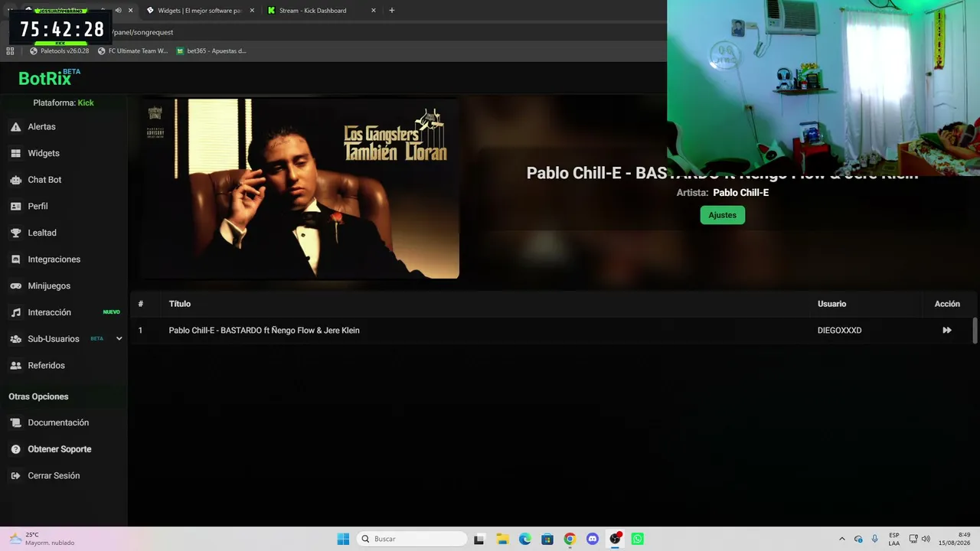Open the Windows Start menu
The width and height of the screenshot is (980, 551).
coord(343,539)
